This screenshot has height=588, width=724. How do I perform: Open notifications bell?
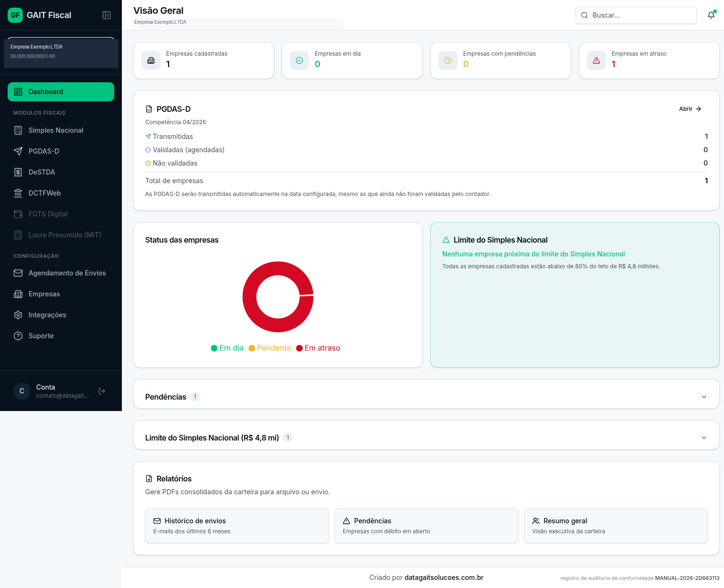(x=711, y=15)
